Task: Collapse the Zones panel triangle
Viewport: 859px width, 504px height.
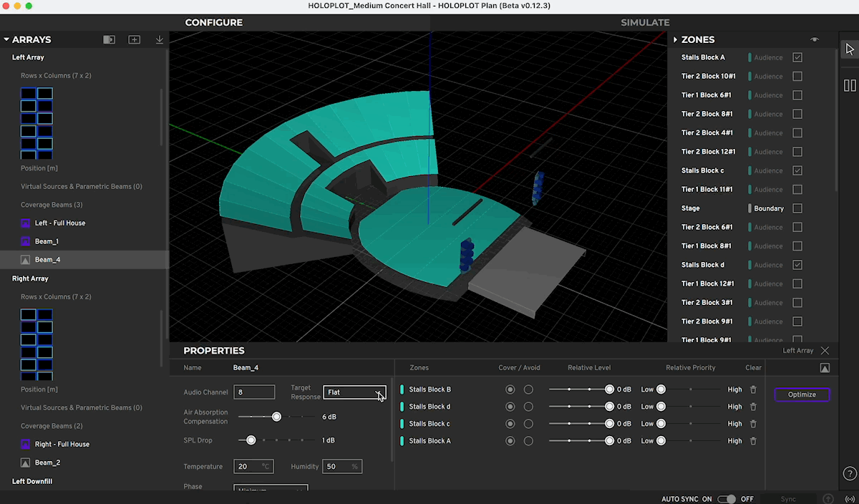Action: pyautogui.click(x=675, y=40)
